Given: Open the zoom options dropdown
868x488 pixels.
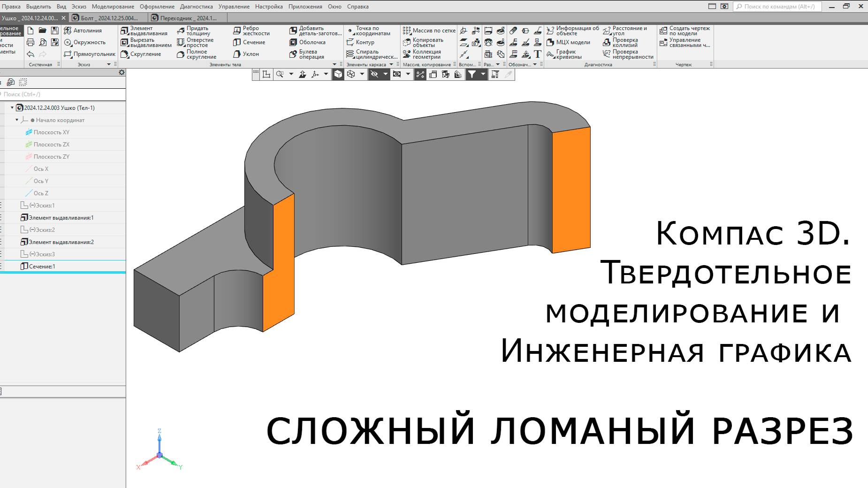Looking at the screenshot, I should pos(291,74).
